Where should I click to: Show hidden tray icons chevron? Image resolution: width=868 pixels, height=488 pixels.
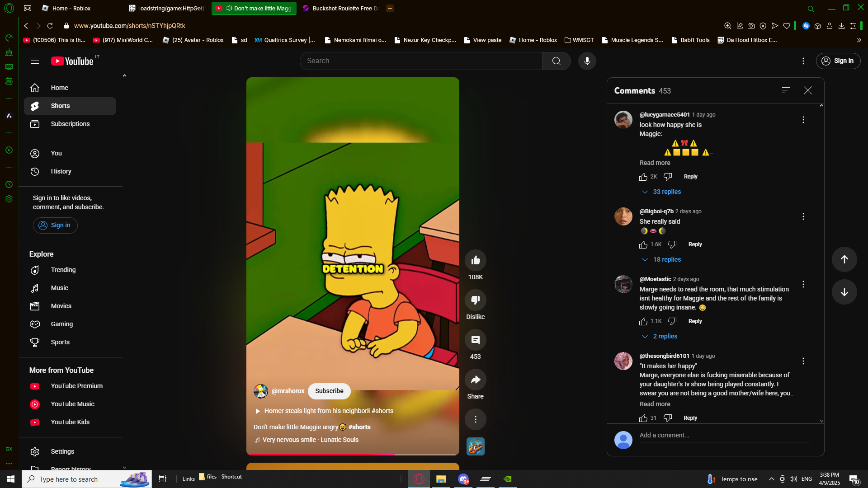772,479
